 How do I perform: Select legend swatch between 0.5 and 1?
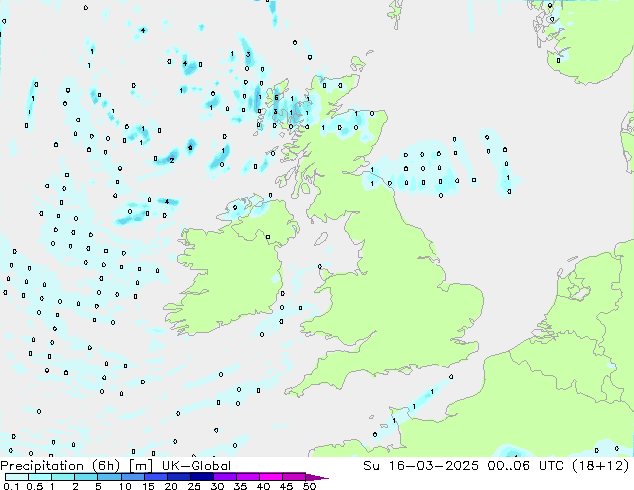coord(40,477)
